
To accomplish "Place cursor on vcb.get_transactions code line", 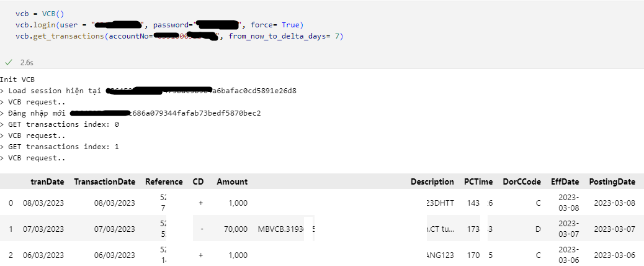I will click(179, 36).
